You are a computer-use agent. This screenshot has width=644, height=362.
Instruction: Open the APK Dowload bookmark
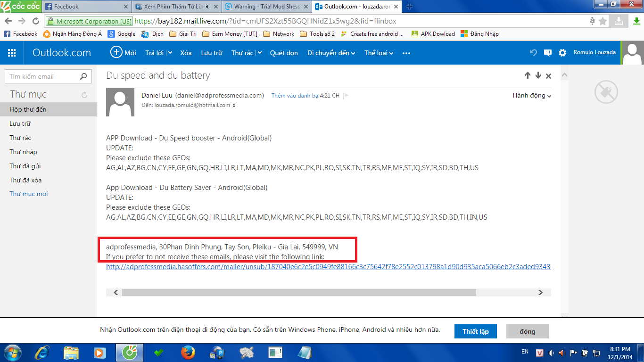click(x=433, y=34)
